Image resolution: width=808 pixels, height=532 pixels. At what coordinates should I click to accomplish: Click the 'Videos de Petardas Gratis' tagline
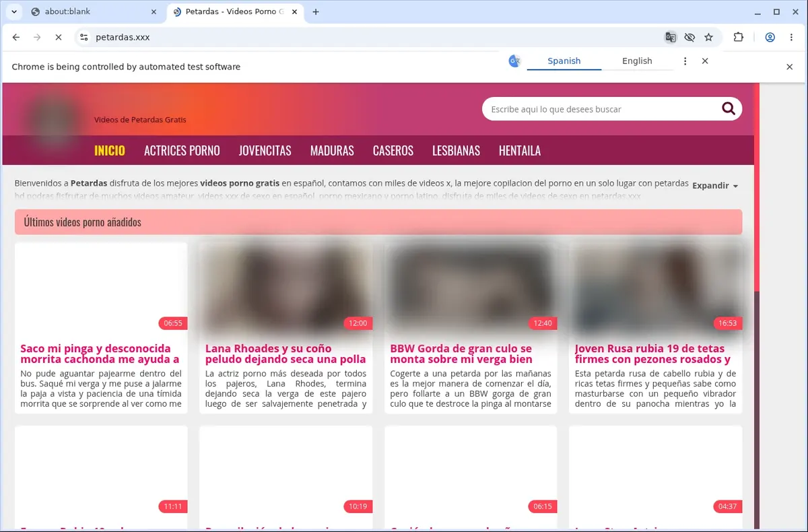[x=140, y=120]
